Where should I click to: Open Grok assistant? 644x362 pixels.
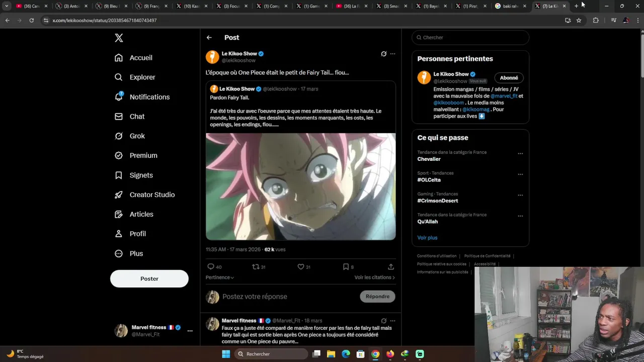pos(130,136)
